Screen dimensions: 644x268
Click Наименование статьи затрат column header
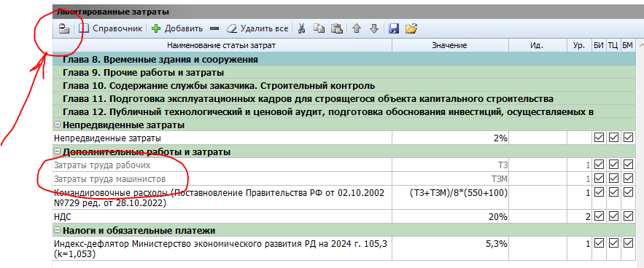click(222, 46)
